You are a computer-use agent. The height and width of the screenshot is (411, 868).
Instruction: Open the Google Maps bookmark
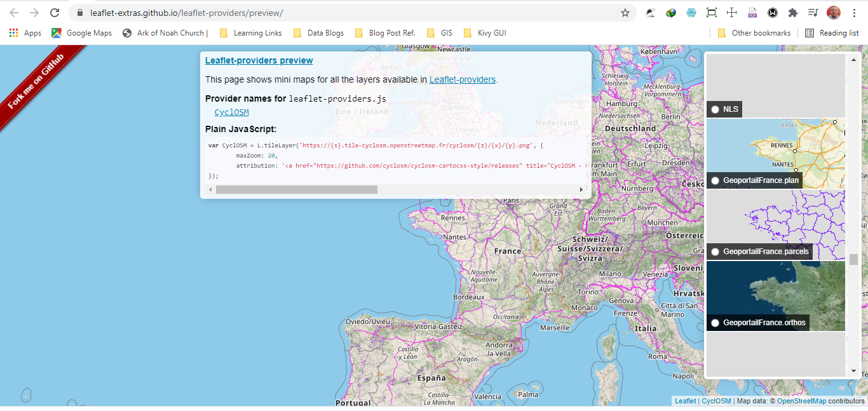tap(82, 33)
